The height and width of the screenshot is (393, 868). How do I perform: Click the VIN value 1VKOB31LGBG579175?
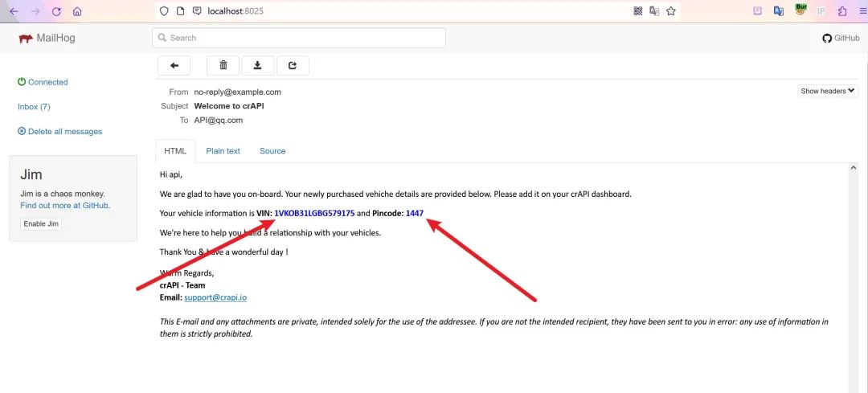(314, 213)
